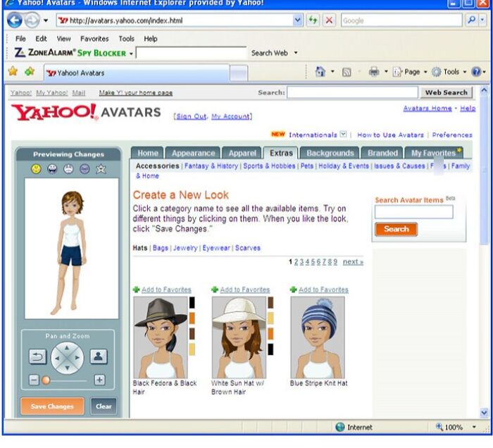This screenshot has width=493, height=448.
Task: Open the File menu
Action: [x=20, y=39]
